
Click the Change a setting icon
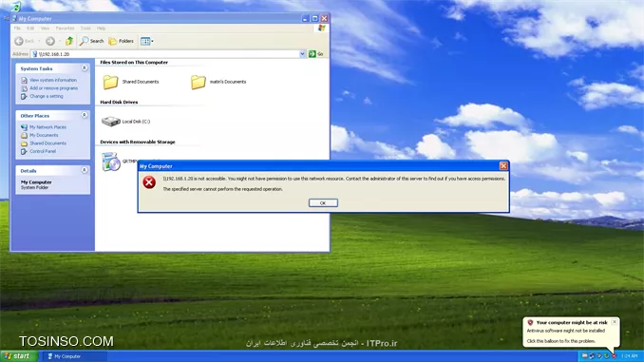[25, 96]
